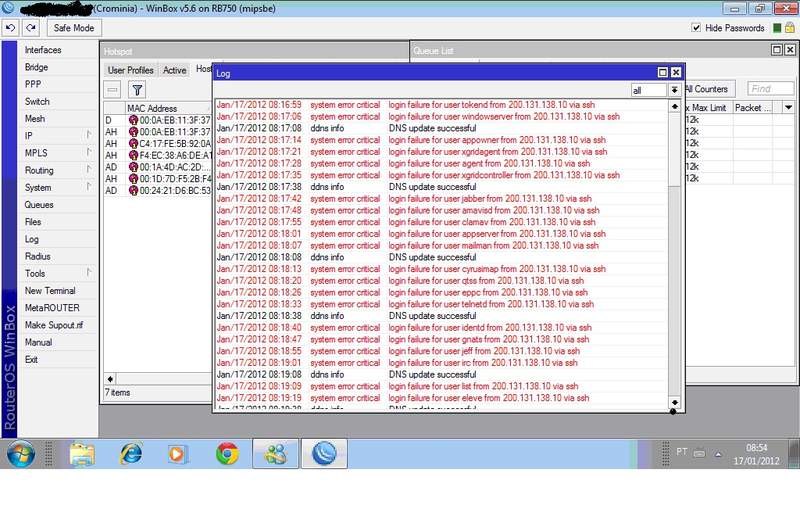Open the Switch sidebar item
Image resolution: width=800 pixels, height=516 pixels.
click(x=37, y=102)
